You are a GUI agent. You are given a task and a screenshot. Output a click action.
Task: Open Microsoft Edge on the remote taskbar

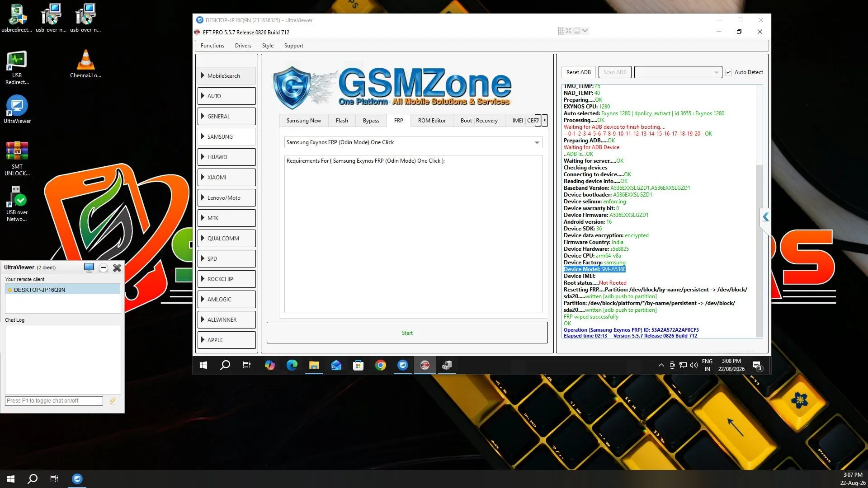click(292, 365)
